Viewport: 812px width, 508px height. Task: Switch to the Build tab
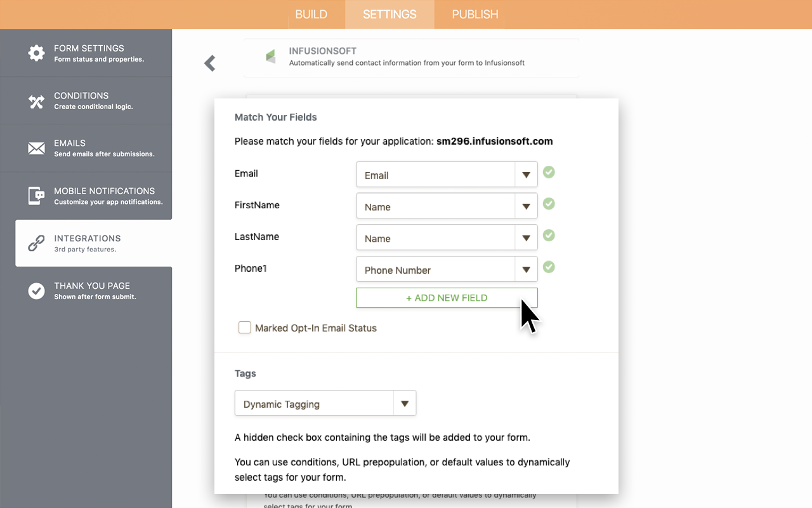311,14
